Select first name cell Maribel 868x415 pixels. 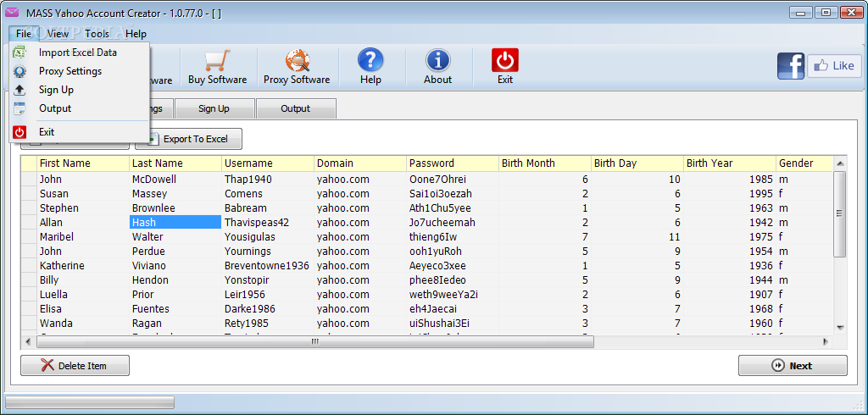tap(83, 237)
